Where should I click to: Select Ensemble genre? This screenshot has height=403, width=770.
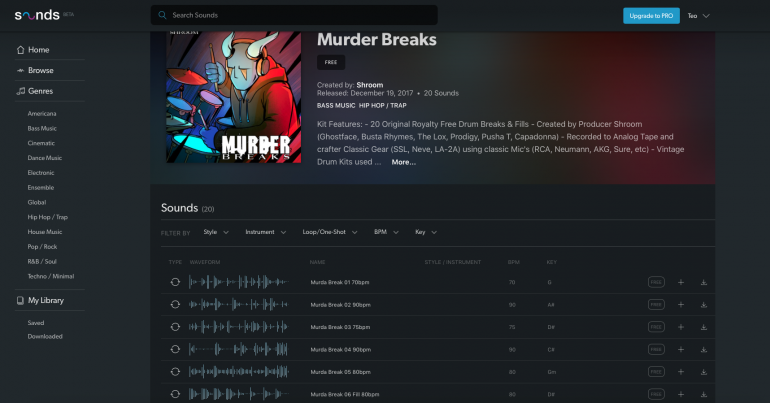(41, 188)
